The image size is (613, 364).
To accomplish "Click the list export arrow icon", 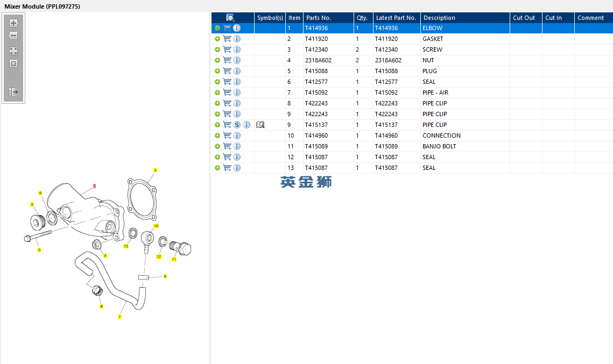I will [13, 92].
